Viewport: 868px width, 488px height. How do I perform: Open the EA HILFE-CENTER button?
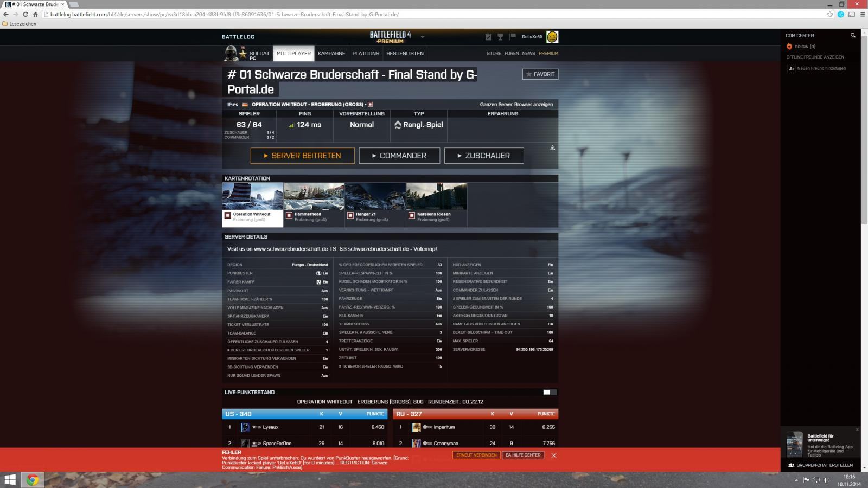(523, 455)
